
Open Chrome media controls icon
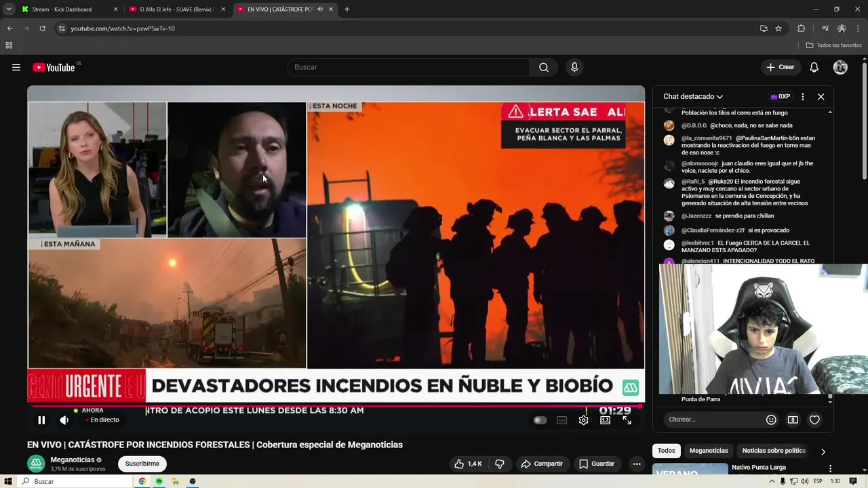(x=825, y=28)
